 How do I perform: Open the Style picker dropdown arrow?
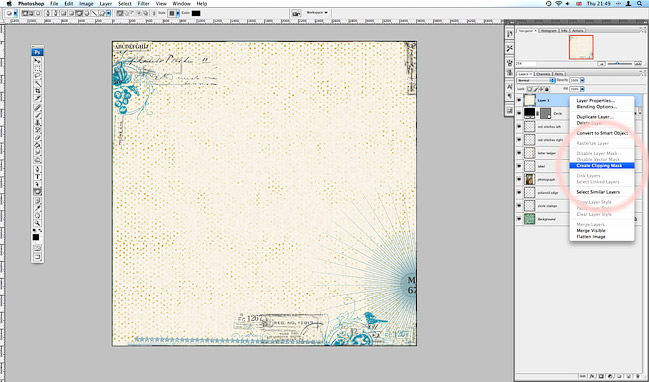[x=178, y=13]
